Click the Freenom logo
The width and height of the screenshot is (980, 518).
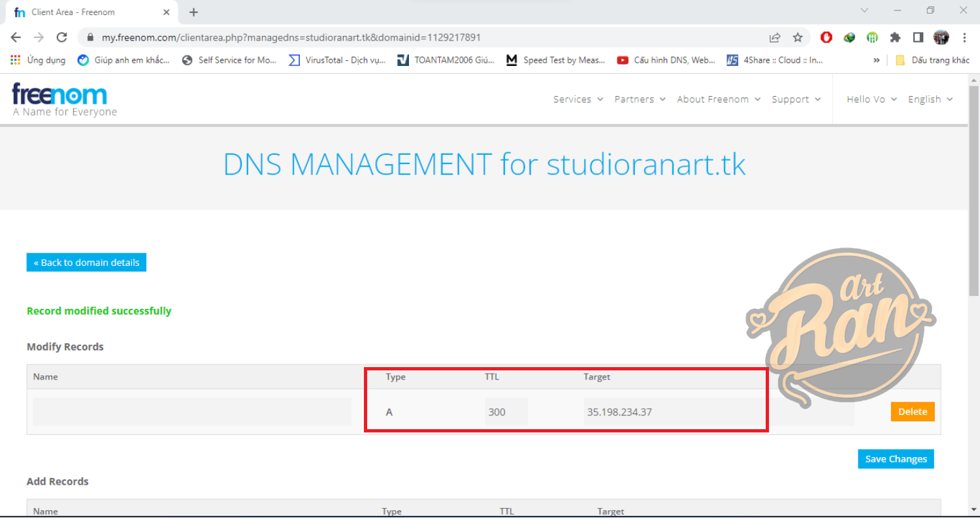pyautogui.click(x=64, y=99)
